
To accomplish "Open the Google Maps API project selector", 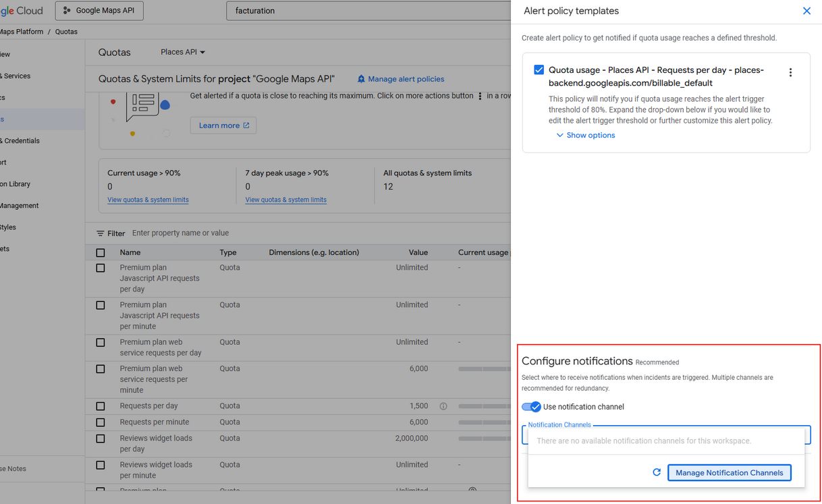I will (100, 11).
